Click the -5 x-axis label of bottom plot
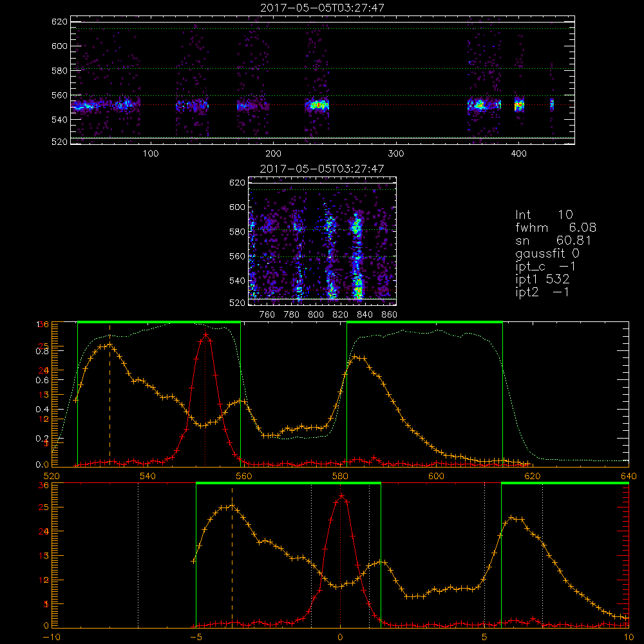Screen dimensions: 644x644 196,638
